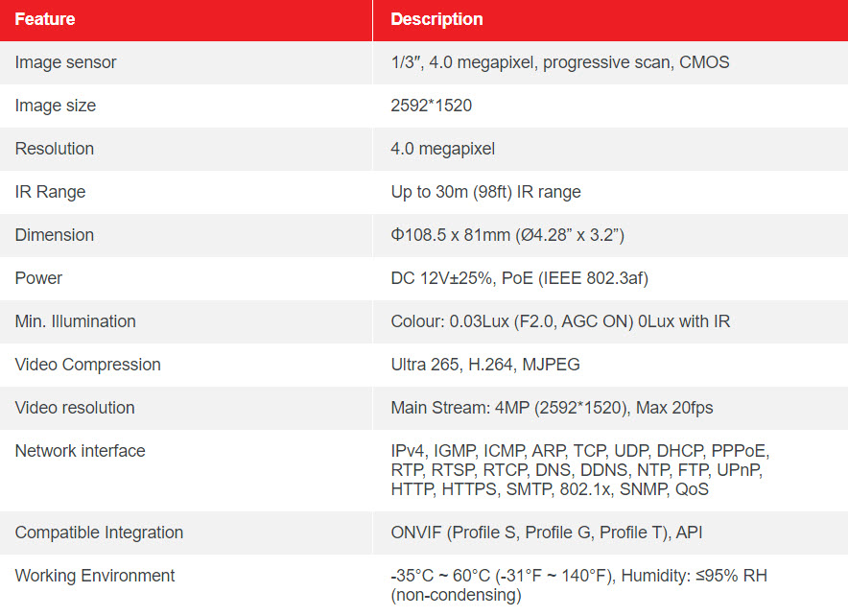This screenshot has height=616, width=848.
Task: Click the Feature column header
Action: pyautogui.click(x=45, y=19)
